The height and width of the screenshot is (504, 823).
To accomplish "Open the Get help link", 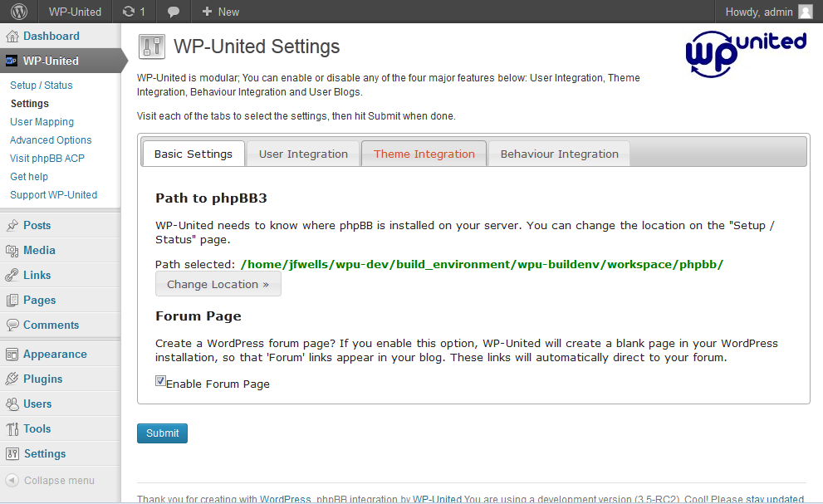I will click(x=29, y=177).
